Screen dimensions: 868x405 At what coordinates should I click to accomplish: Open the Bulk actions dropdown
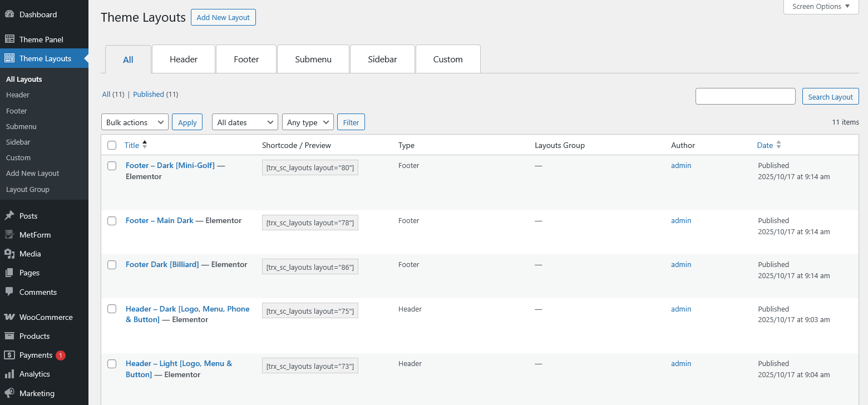[x=135, y=122]
